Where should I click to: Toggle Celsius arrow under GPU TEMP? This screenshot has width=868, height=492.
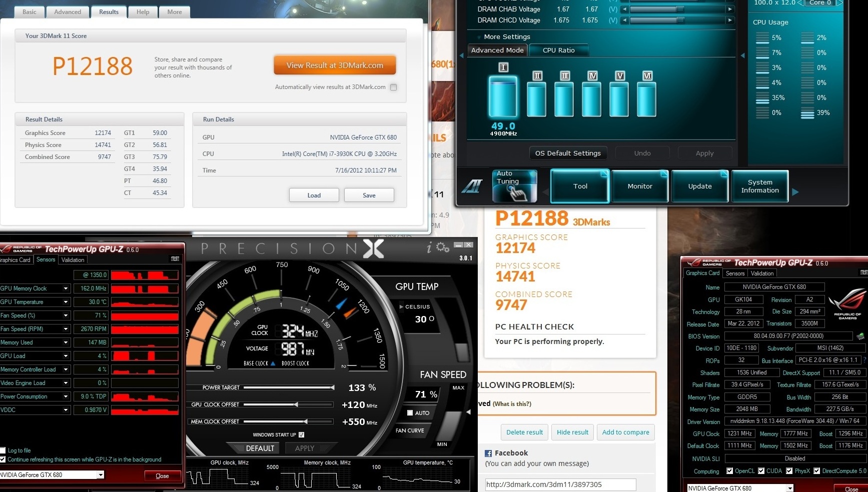click(401, 306)
